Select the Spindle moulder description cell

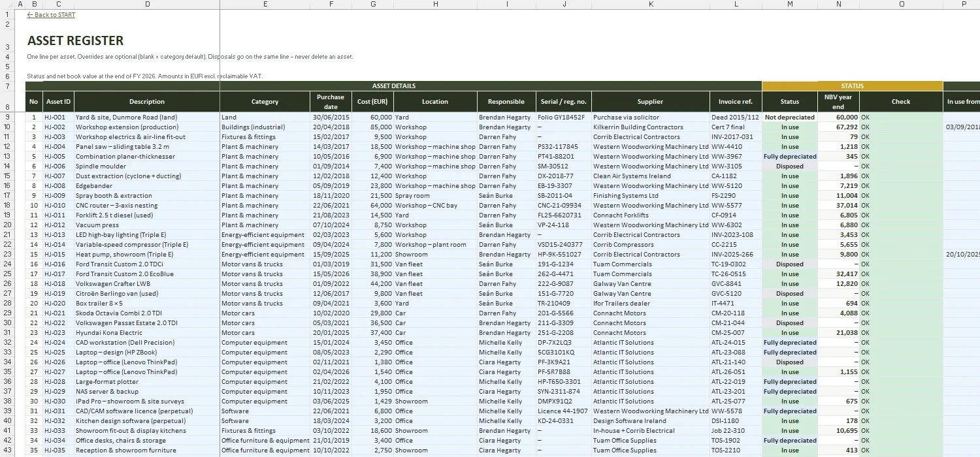point(147,166)
